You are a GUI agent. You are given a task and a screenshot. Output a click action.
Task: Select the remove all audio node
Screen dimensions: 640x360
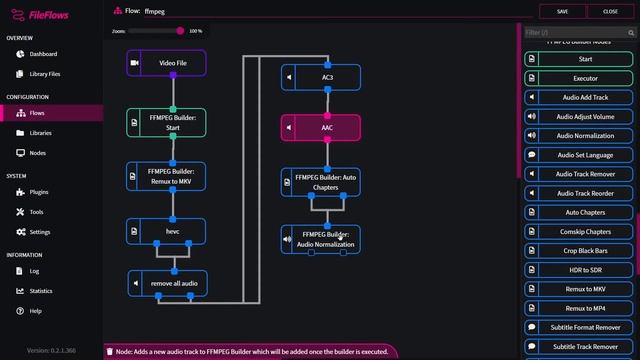(x=168, y=283)
